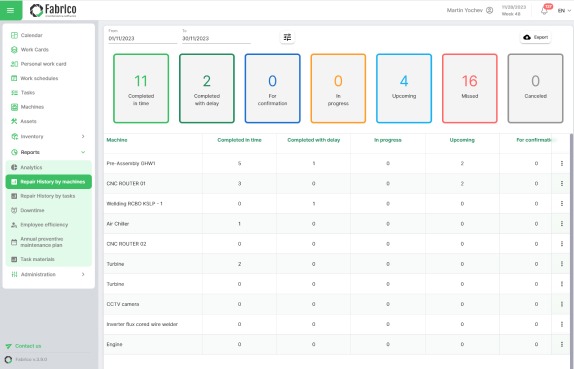
Task: Set the From date field
Action: pyautogui.click(x=142, y=38)
